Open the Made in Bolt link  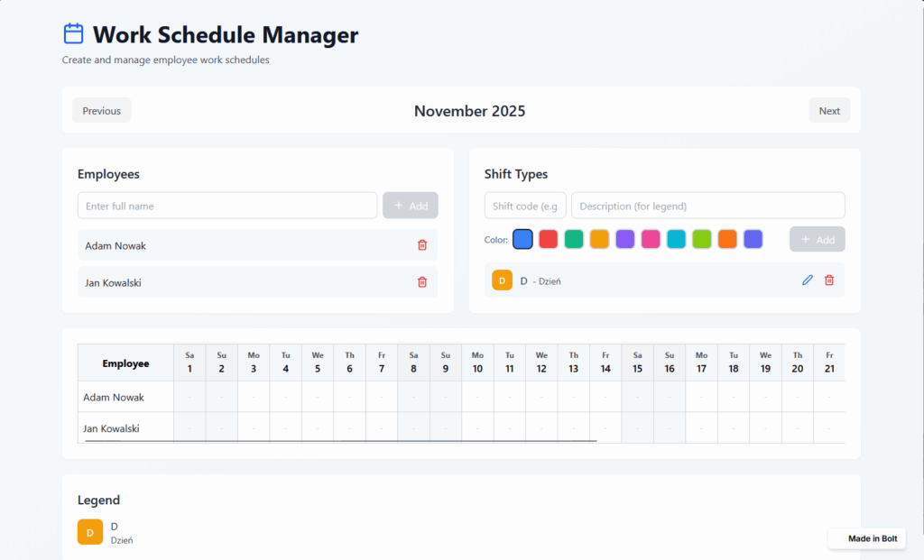(x=867, y=538)
